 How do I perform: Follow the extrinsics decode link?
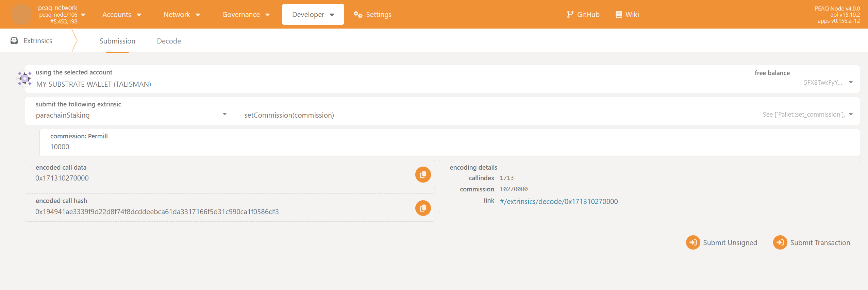coord(558,201)
